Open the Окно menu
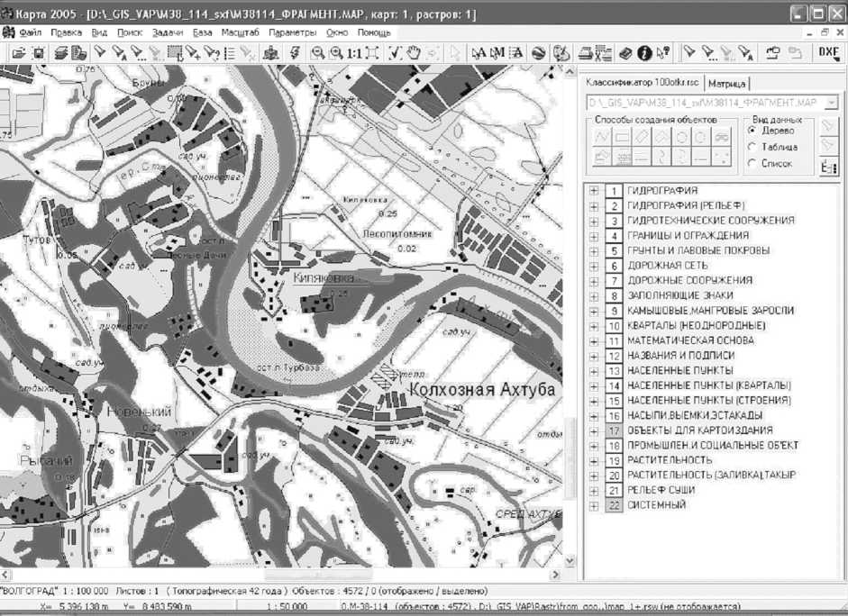Viewport: 848px width, 616px height. coord(337,32)
